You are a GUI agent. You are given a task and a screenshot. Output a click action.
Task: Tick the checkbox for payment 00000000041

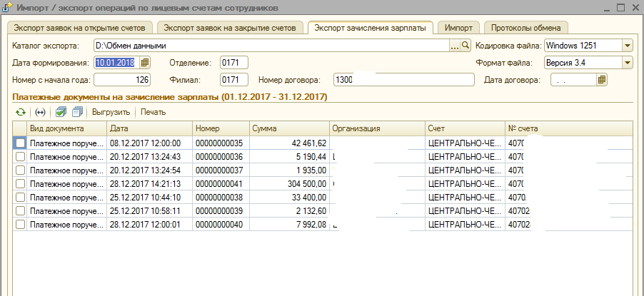coord(21,184)
